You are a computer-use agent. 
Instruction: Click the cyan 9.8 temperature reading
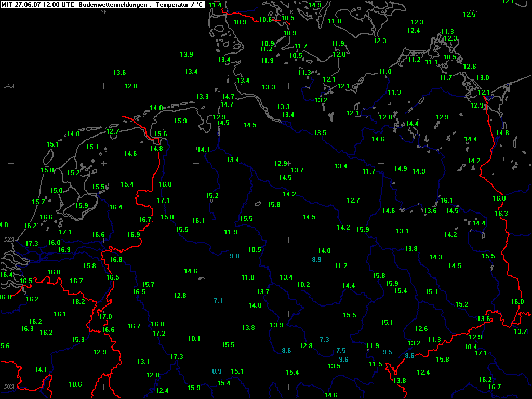[x=234, y=256]
